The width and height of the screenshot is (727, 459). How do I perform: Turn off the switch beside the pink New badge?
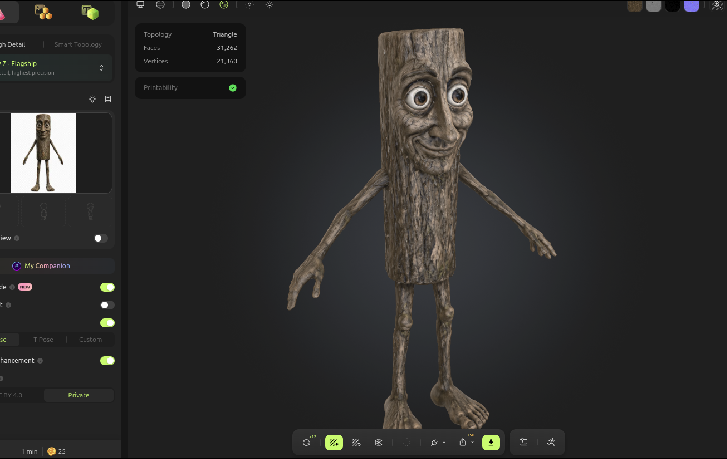tap(108, 287)
